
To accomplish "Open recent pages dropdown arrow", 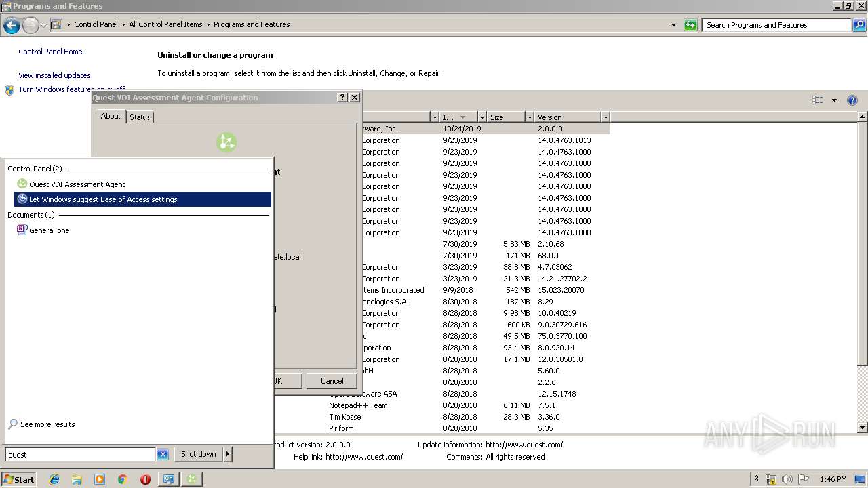I will 43,26.
